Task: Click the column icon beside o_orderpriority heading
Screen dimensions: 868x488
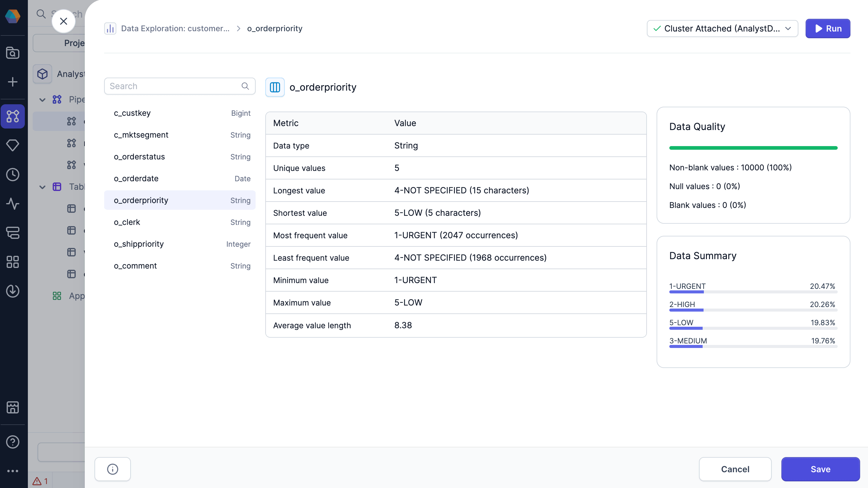Action: pos(275,87)
